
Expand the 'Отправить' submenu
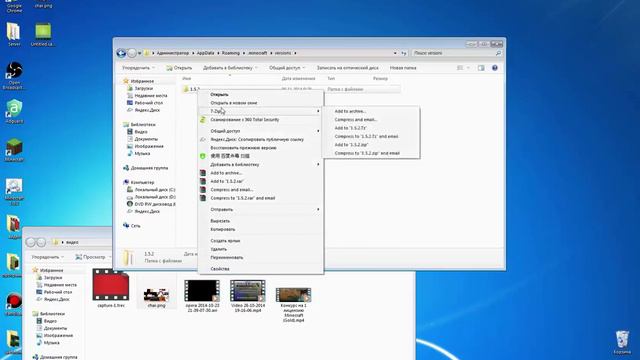(x=260, y=209)
